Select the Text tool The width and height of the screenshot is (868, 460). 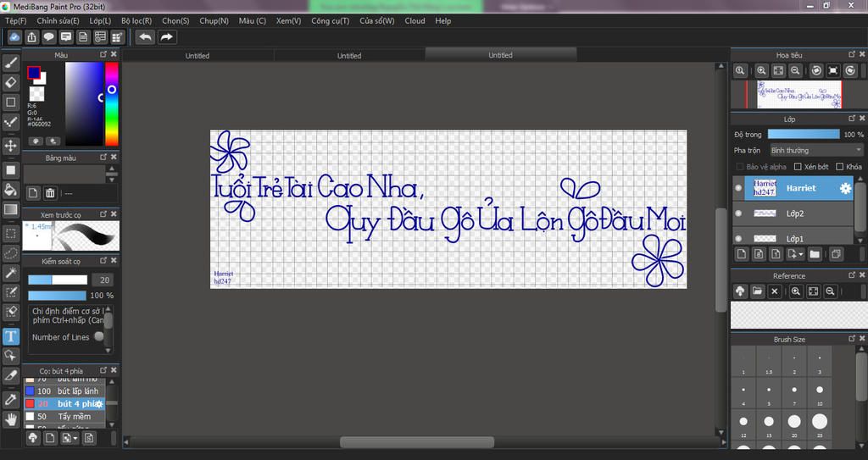coord(10,336)
